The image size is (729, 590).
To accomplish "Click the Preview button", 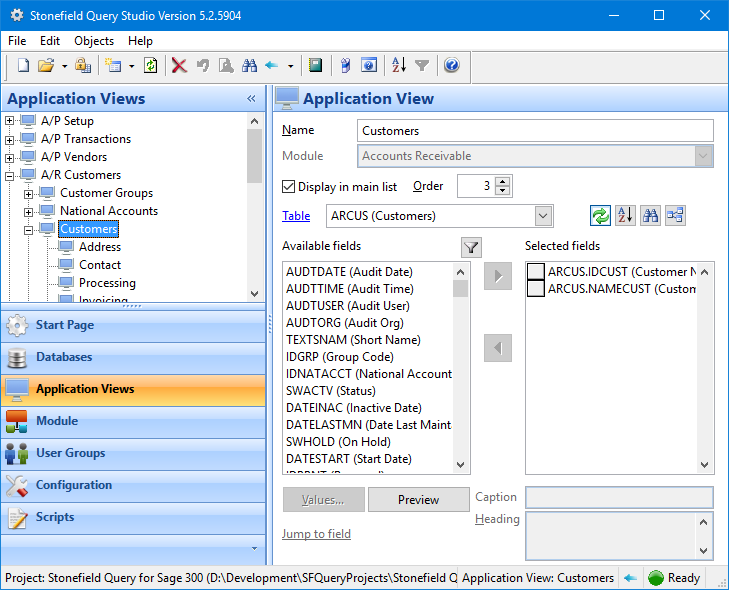I will point(418,500).
